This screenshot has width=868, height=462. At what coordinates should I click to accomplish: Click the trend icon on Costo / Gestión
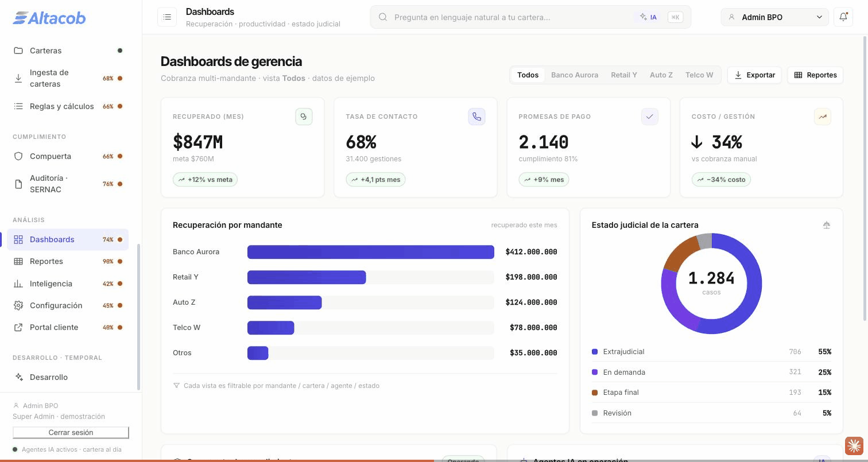[823, 117]
